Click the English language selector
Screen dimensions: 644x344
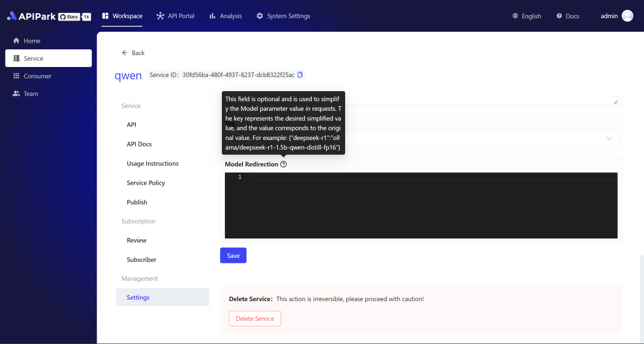[x=527, y=16]
